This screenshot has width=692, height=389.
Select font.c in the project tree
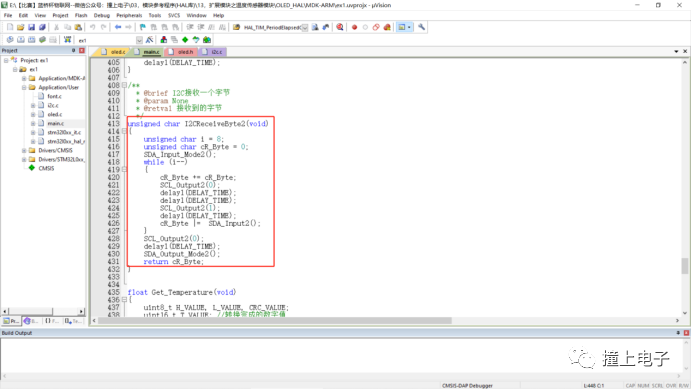click(x=54, y=96)
